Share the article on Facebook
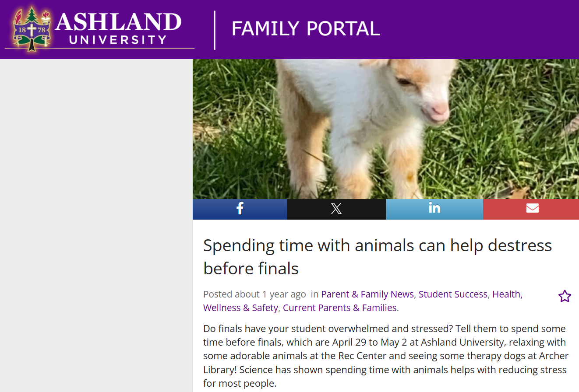 [x=240, y=209]
